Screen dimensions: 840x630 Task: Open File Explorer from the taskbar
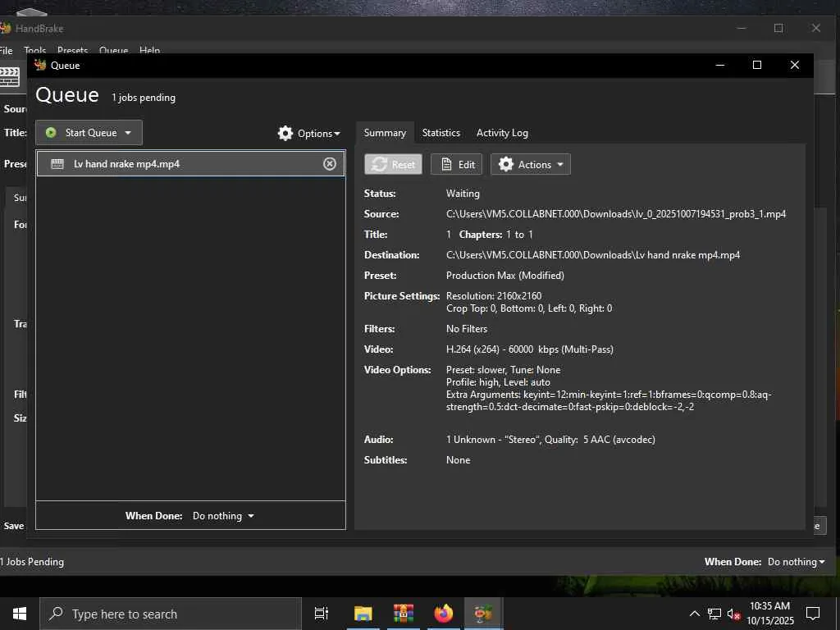[x=363, y=614]
